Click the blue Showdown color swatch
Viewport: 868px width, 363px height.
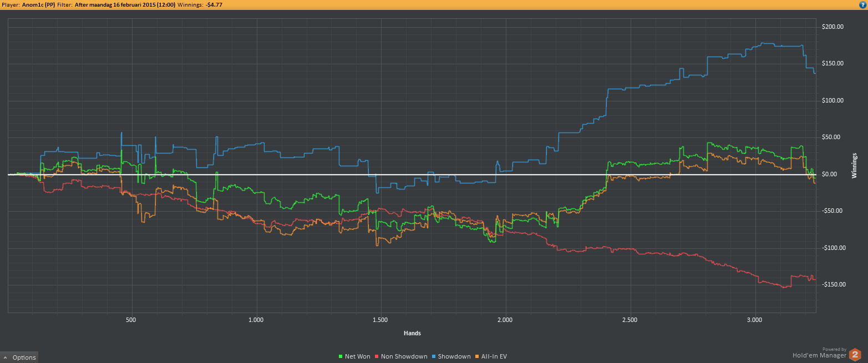click(434, 356)
